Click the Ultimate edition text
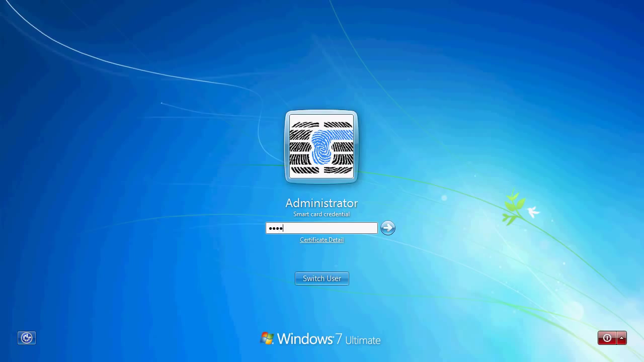Viewport: 644px width, 362px height. coord(363,340)
